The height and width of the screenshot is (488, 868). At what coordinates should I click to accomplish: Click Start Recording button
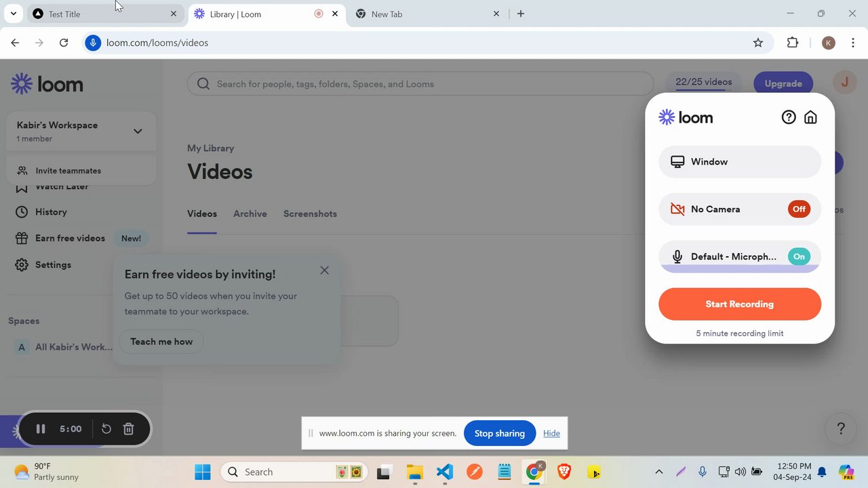pos(740,304)
